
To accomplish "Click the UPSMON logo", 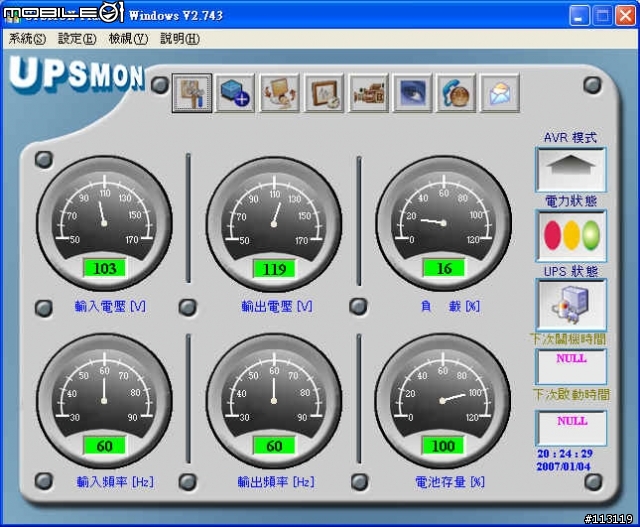I will [77, 74].
